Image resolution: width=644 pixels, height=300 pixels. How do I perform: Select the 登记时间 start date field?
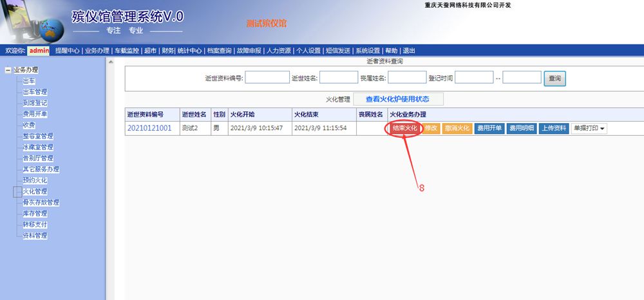pyautogui.click(x=474, y=78)
